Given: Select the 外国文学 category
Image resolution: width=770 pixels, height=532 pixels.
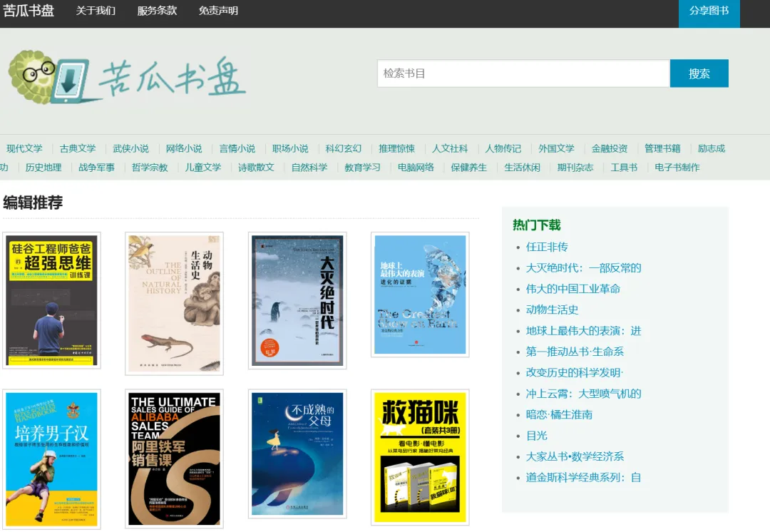Looking at the screenshot, I should coord(556,148).
